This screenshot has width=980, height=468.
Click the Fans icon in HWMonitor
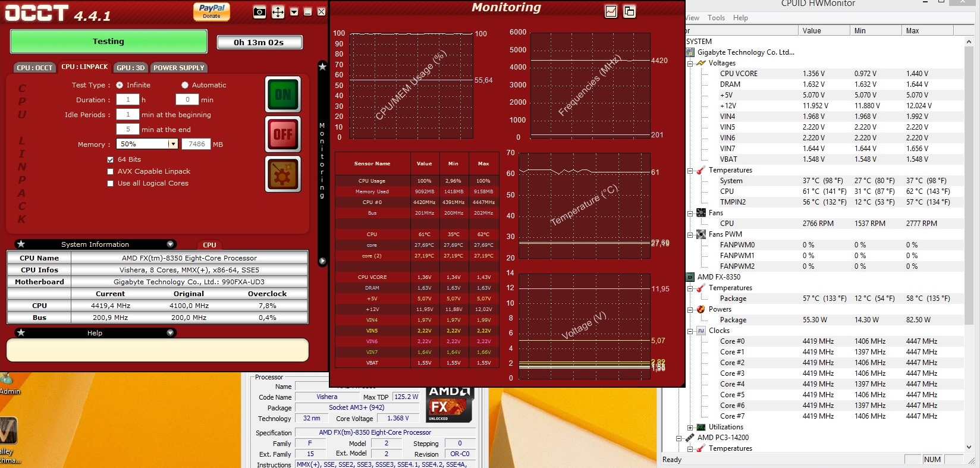point(701,213)
